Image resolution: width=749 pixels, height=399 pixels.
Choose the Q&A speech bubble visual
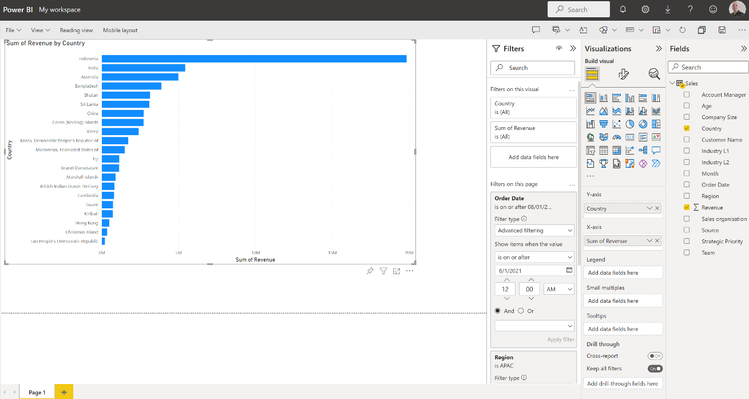click(x=656, y=151)
